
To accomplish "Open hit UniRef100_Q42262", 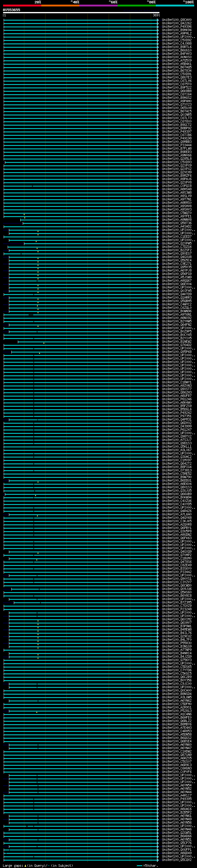I will pyautogui.click(x=177, y=23).
